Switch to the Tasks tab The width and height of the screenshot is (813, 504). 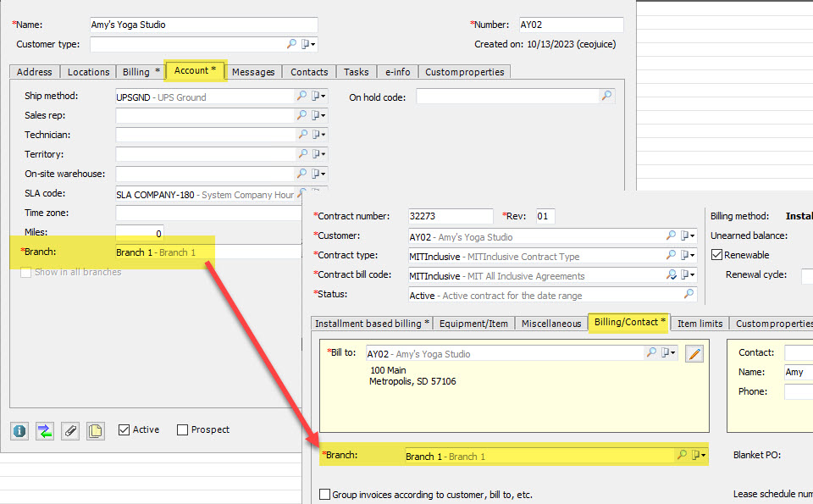(357, 72)
